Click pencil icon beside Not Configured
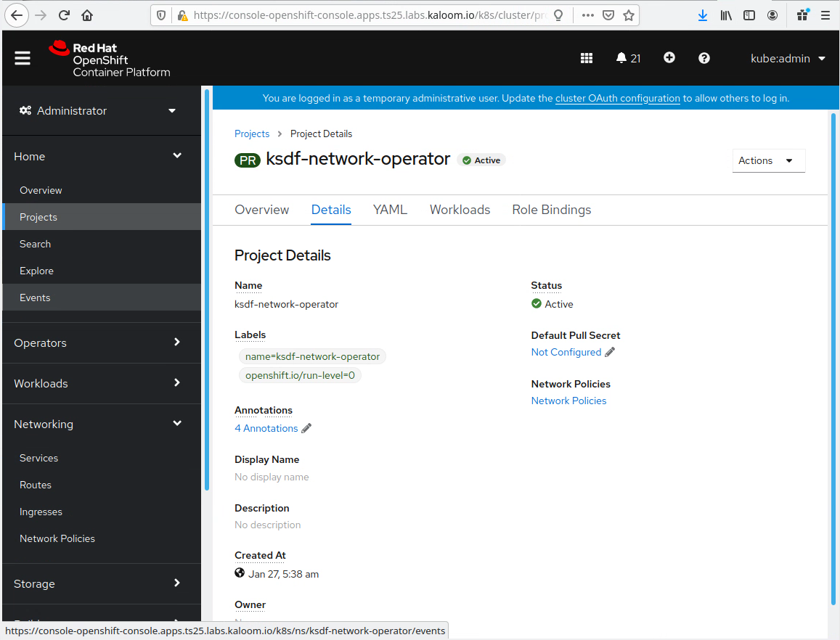 (610, 352)
